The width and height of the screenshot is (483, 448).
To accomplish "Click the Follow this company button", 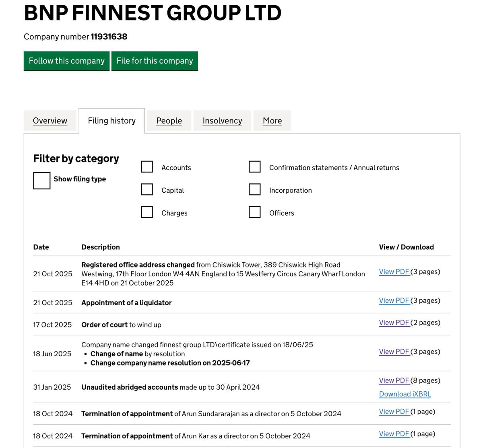I will [66, 61].
